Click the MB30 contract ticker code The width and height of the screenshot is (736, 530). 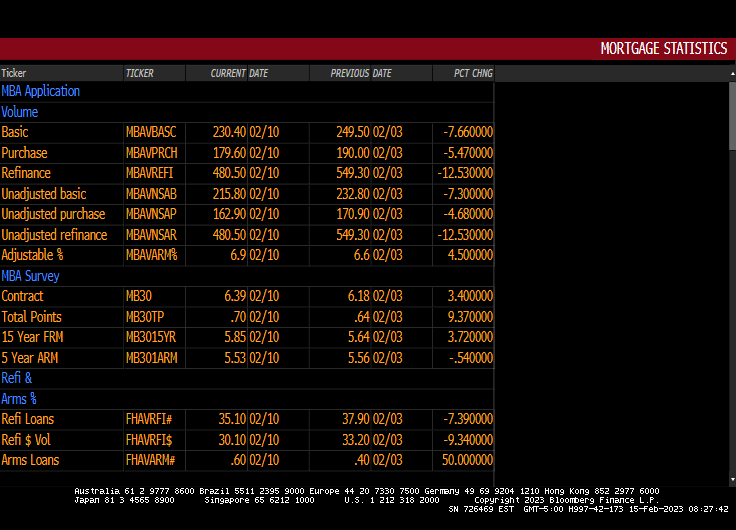click(x=141, y=296)
